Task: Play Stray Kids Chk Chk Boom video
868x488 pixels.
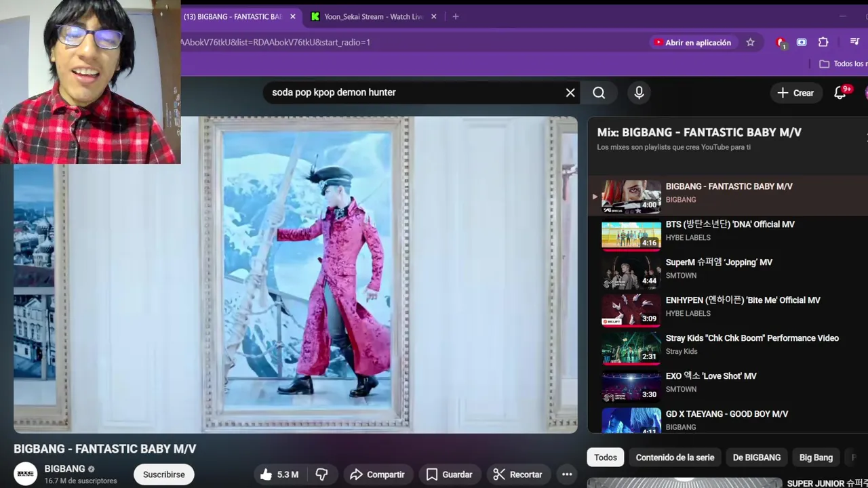Action: 728,349
